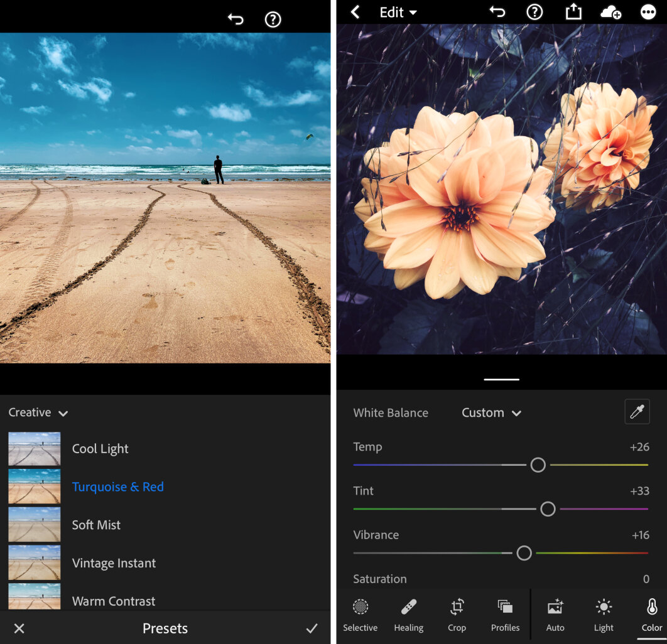Open the Edit mode dropdown
Screen dimensions: 667x644
(398, 12)
